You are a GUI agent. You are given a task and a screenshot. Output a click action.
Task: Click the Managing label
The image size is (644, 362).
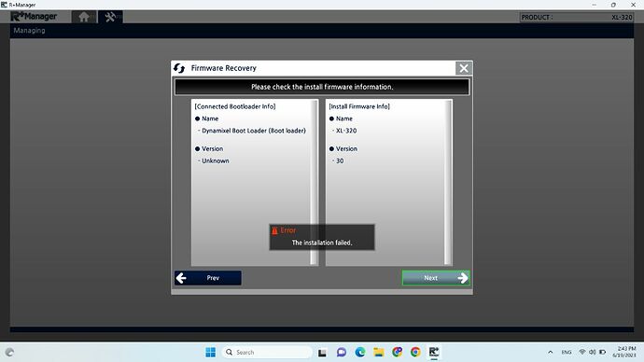[29, 31]
